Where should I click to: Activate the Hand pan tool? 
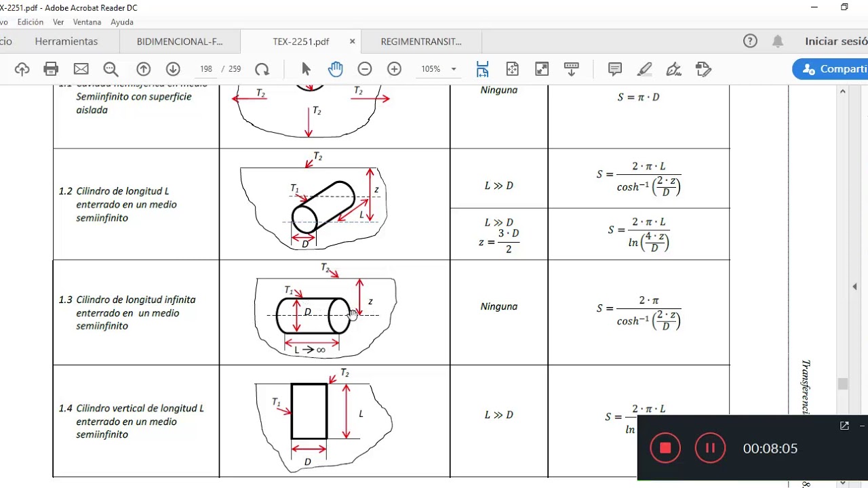[335, 69]
